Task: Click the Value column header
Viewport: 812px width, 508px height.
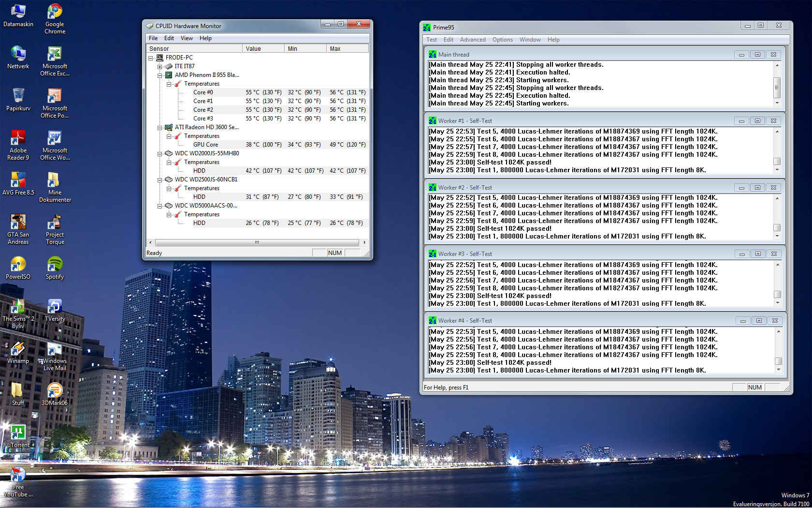Action: [x=263, y=48]
